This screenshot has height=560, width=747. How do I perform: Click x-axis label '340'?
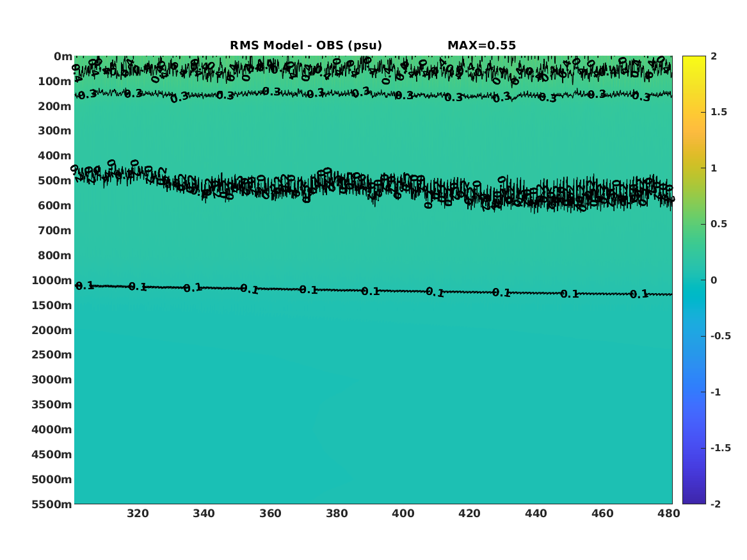click(204, 514)
